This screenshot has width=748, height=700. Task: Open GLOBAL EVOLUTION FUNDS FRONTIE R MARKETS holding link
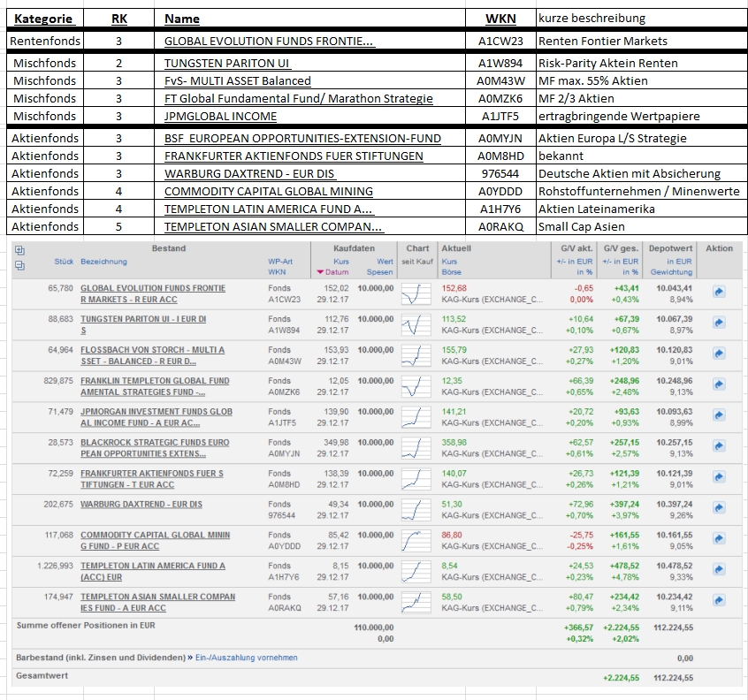coord(153,293)
